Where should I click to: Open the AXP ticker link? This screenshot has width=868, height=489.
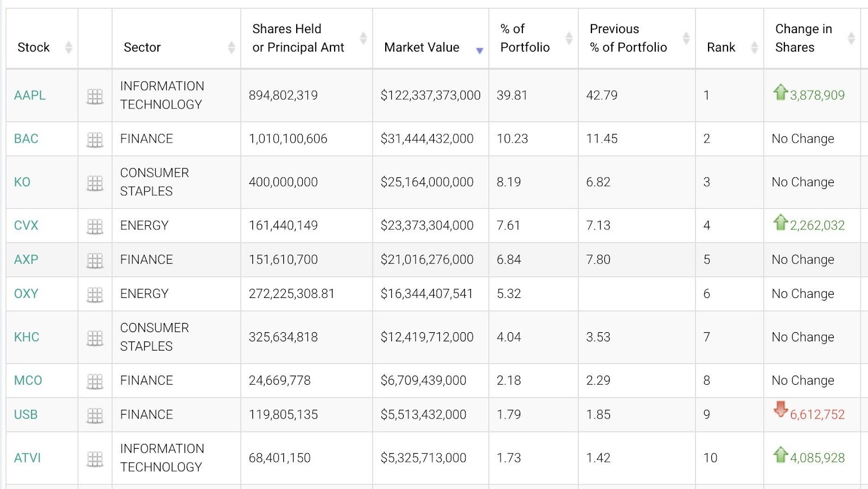[x=26, y=259]
